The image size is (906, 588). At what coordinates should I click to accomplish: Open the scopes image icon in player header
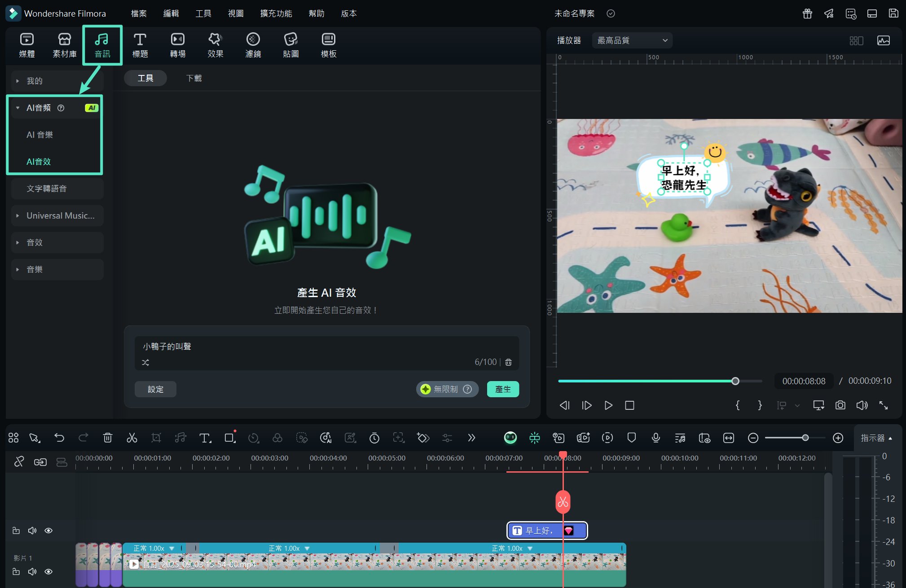point(884,40)
